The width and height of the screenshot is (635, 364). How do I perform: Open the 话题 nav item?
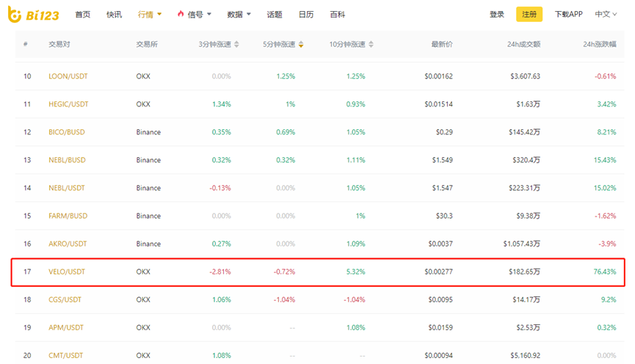[x=274, y=15]
